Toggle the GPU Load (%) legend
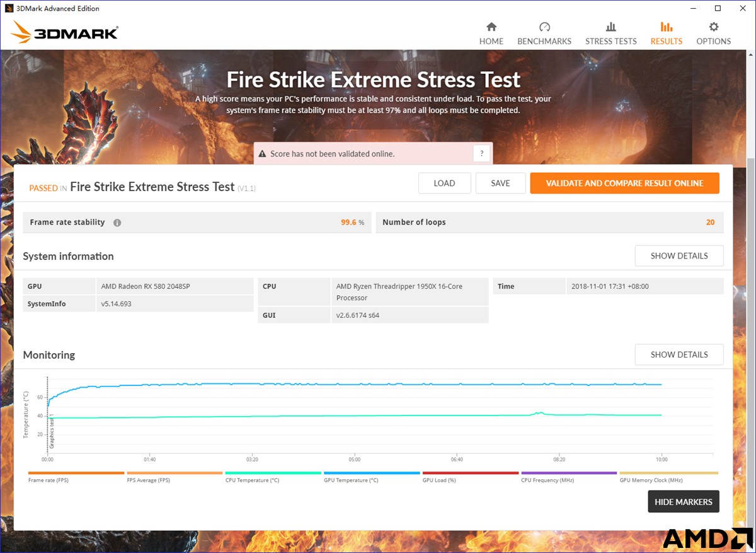The image size is (756, 553). pyautogui.click(x=471, y=477)
